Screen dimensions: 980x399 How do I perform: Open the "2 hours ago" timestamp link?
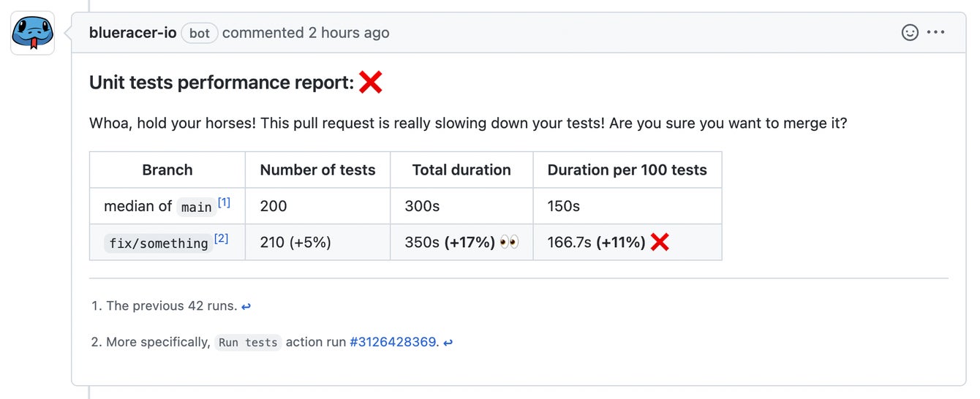(348, 33)
